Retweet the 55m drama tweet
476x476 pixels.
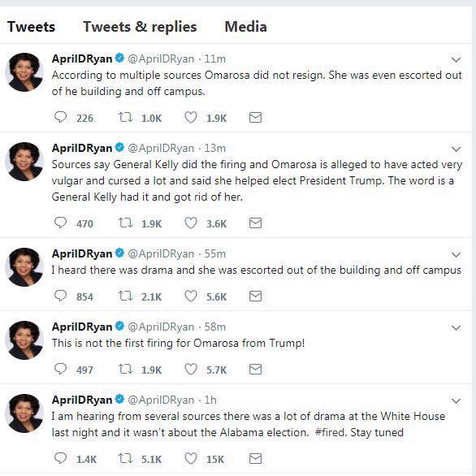coord(125,296)
